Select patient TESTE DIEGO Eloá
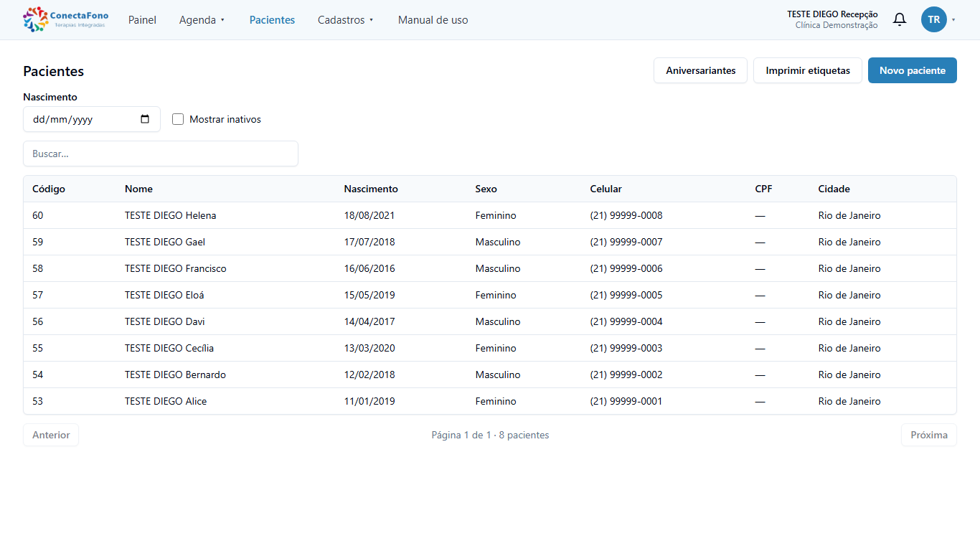The image size is (980, 551). (490, 295)
